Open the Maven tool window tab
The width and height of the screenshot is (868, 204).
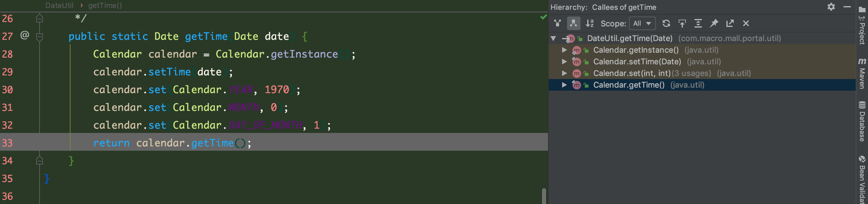click(862, 74)
